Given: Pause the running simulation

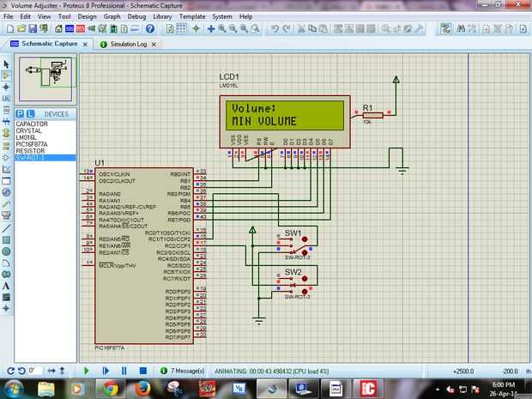Looking at the screenshot, I should (x=124, y=371).
